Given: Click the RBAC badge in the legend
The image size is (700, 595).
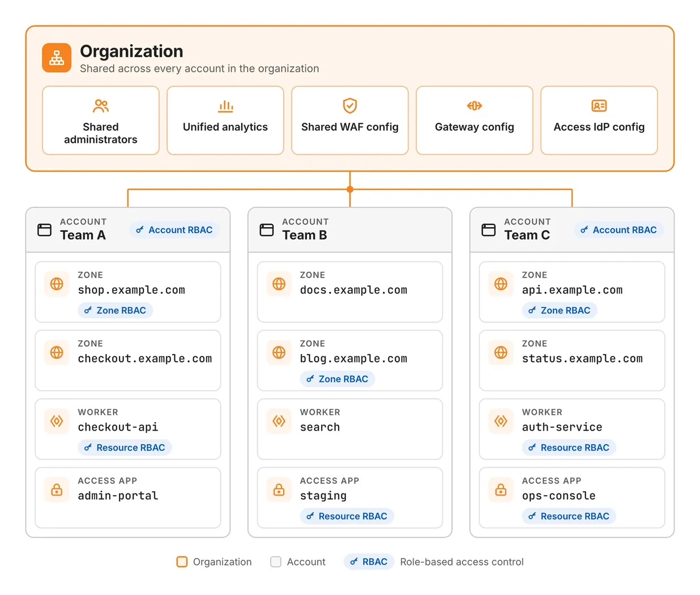Looking at the screenshot, I should click(369, 562).
